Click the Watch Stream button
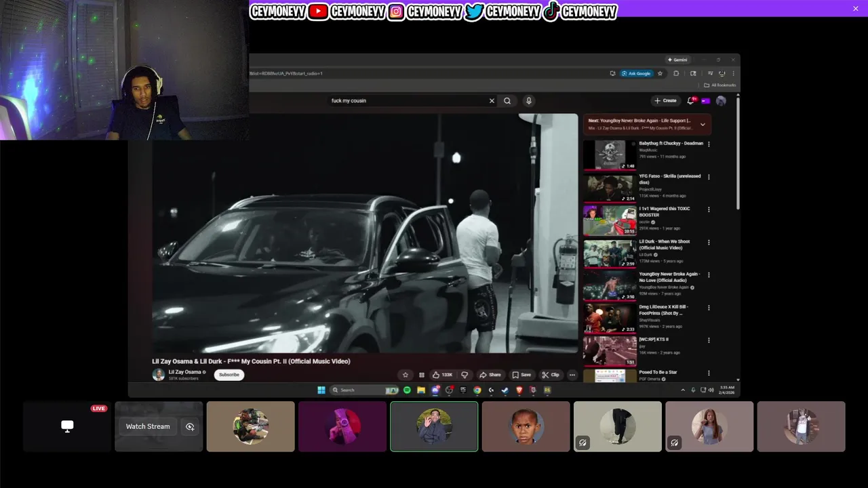Viewport: 868px width, 488px height. 148,426
